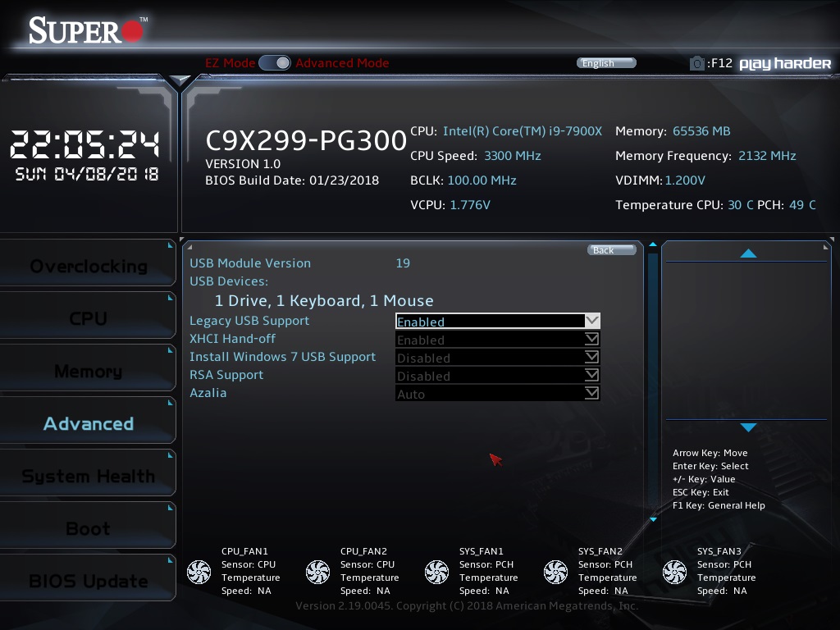Expand the XHCI Hand-off dropdown
Viewport: 840px width, 630px height.
(x=498, y=340)
